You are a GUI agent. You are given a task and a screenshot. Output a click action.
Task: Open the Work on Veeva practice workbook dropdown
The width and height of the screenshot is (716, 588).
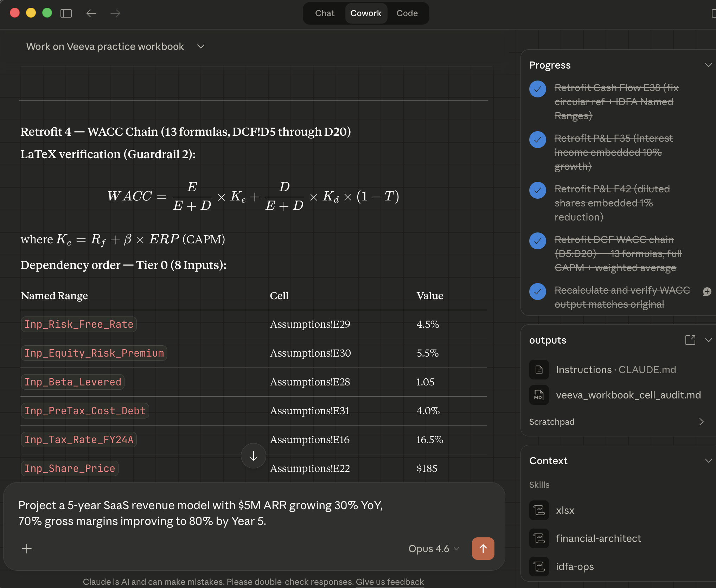(x=200, y=46)
